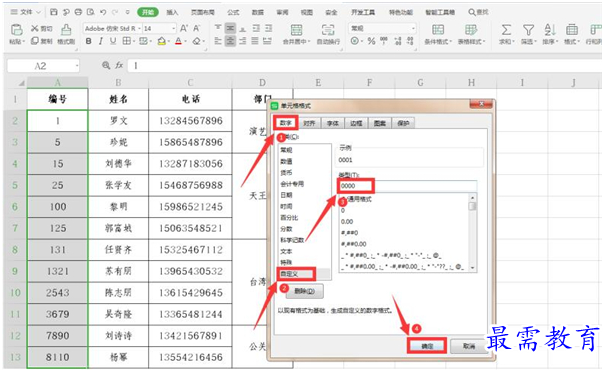The image size is (608, 370).
Task: Expand the fill color dropdown arrow
Action: [168, 41]
